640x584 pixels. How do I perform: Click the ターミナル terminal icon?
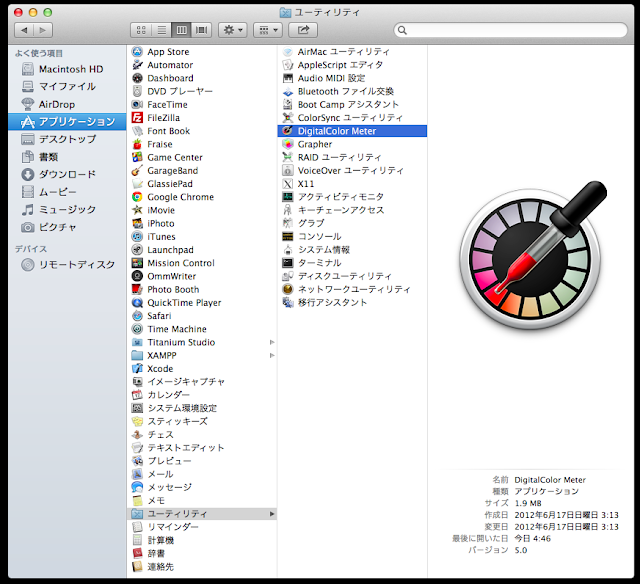(x=288, y=263)
